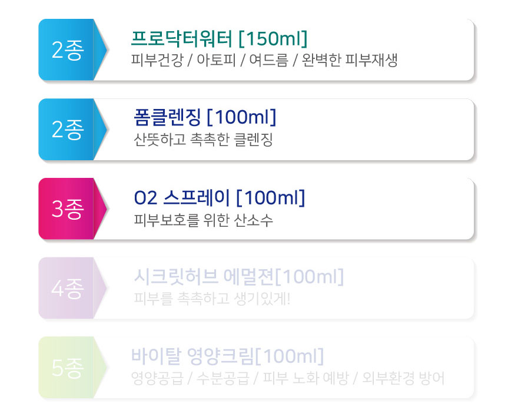Click the 산뜻하고 촉촉한 클렌징 description

[x=203, y=140]
